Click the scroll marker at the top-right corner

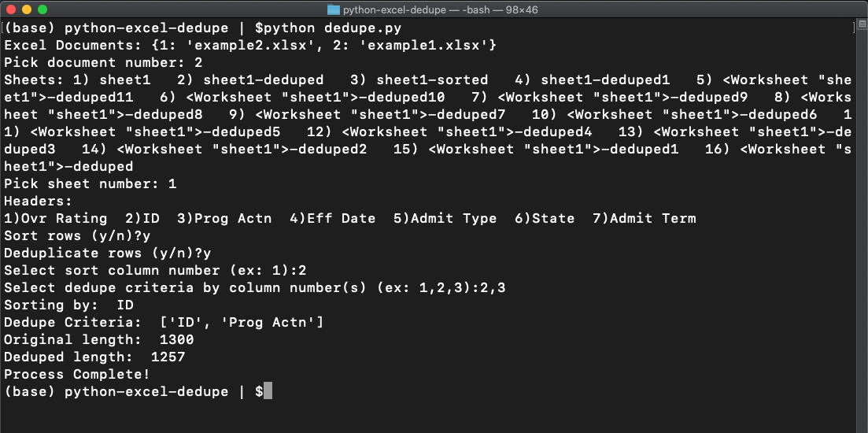[855, 28]
